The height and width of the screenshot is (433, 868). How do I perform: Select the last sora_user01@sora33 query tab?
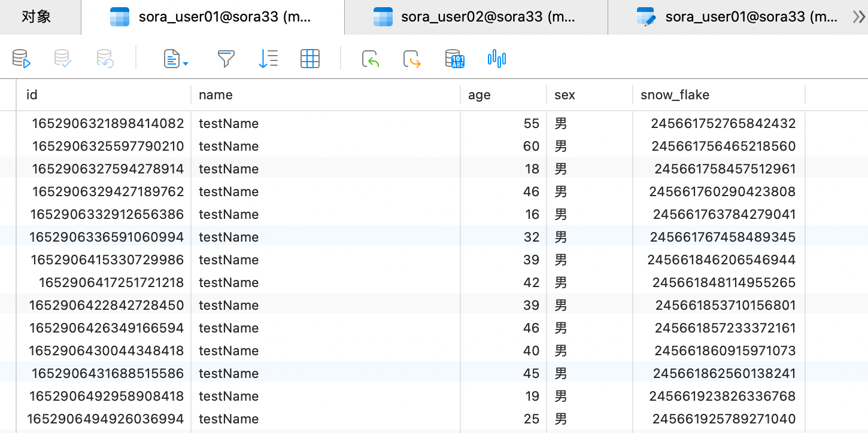pyautogui.click(x=739, y=17)
